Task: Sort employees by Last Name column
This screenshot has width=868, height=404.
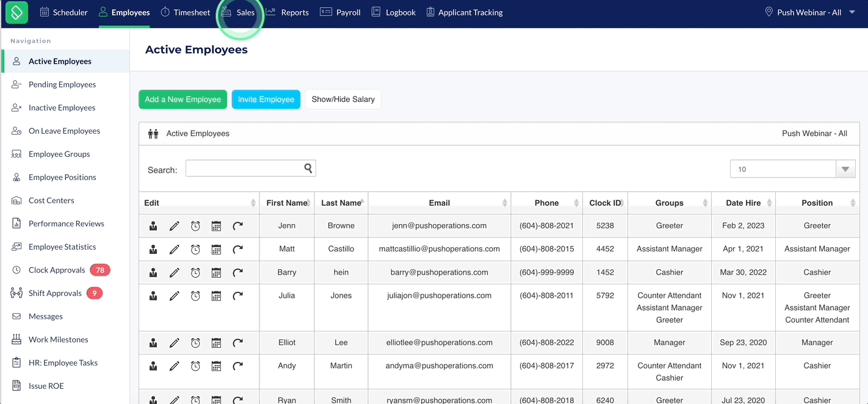Action: pyautogui.click(x=341, y=203)
